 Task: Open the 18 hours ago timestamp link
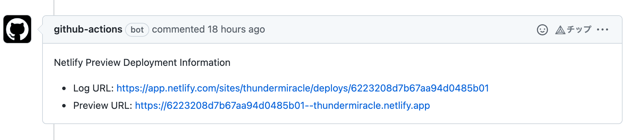coord(236,29)
